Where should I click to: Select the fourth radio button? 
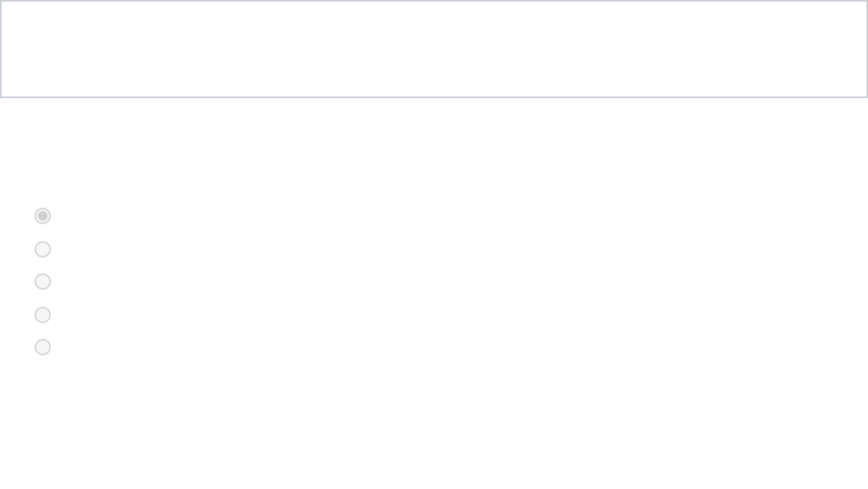(x=43, y=315)
